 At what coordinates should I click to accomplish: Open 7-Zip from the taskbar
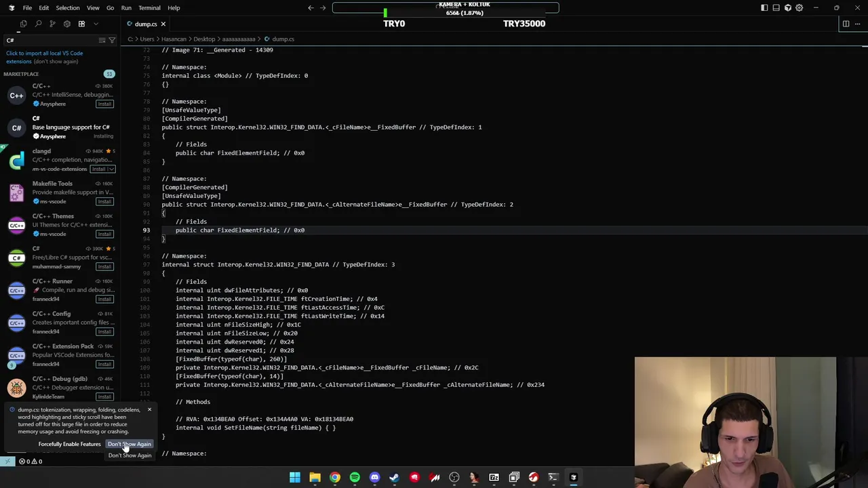[494, 477]
